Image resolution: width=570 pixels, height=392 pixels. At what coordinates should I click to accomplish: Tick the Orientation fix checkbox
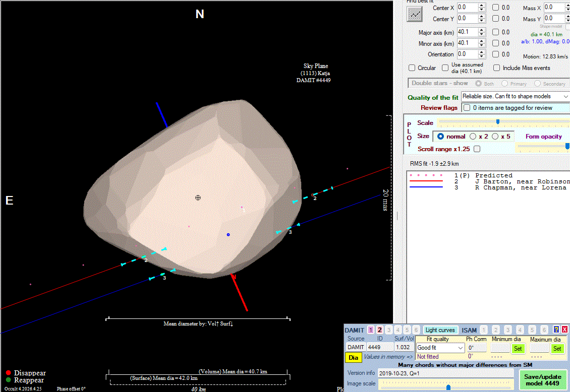tap(495, 54)
